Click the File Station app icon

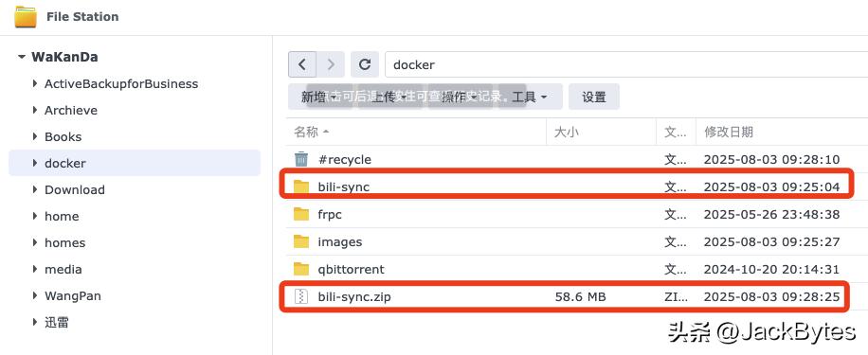pyautogui.click(x=26, y=17)
